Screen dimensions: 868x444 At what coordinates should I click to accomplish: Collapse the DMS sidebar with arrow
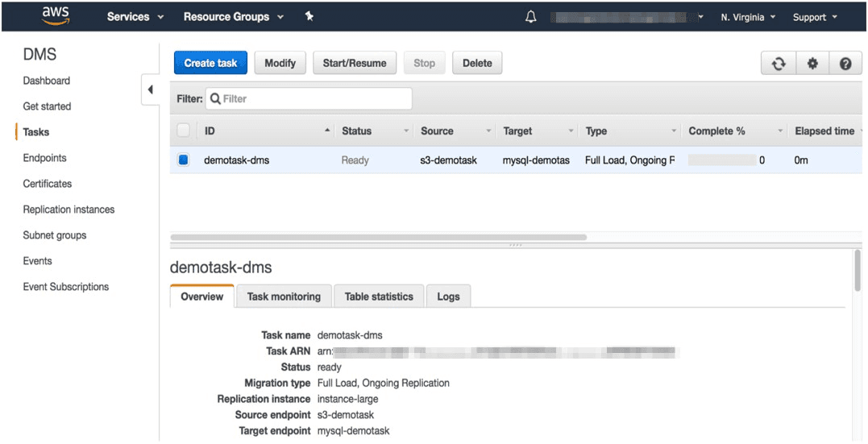[x=150, y=89]
